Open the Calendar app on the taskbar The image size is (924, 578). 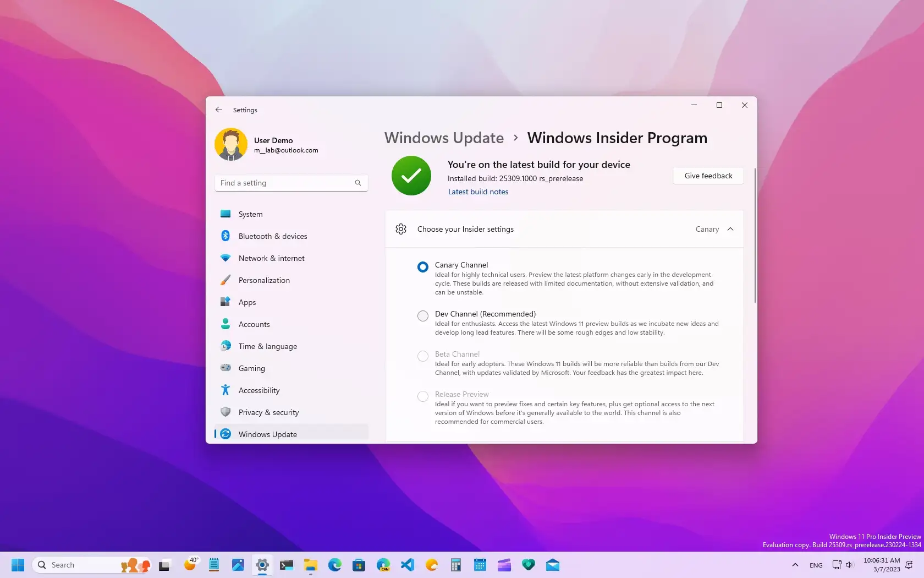[x=480, y=565]
